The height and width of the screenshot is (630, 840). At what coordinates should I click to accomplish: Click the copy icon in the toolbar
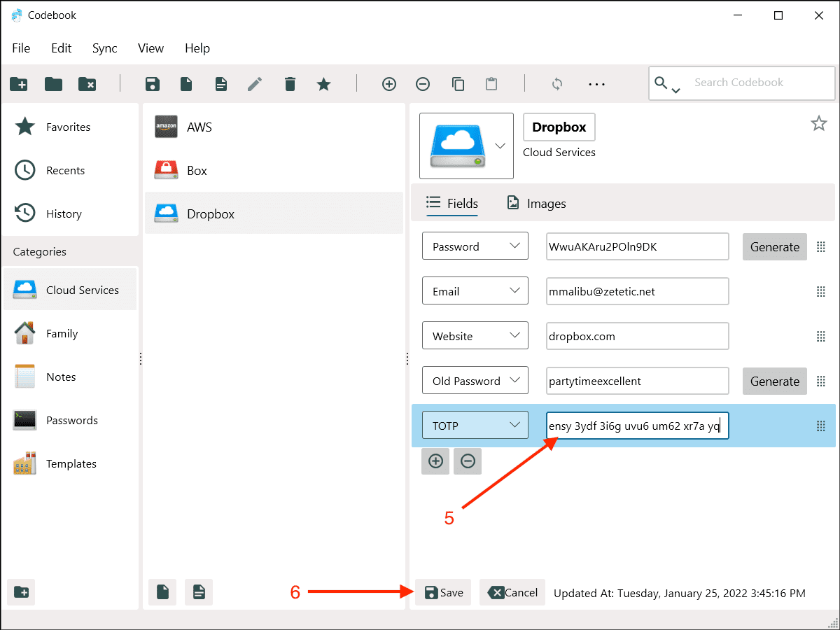tap(458, 84)
